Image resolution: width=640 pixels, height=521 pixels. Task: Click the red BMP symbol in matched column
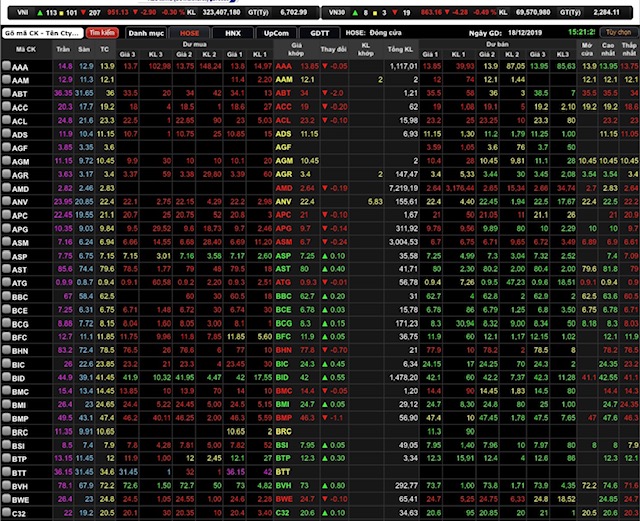284,418
